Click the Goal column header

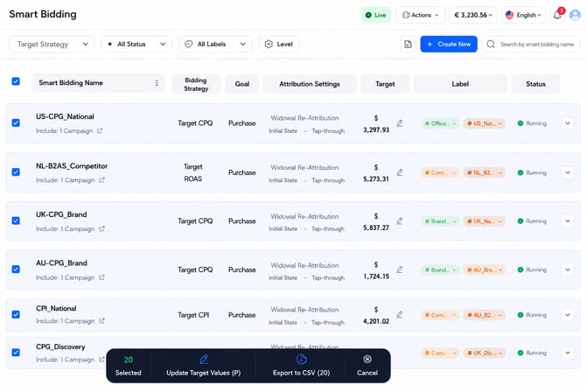point(242,84)
